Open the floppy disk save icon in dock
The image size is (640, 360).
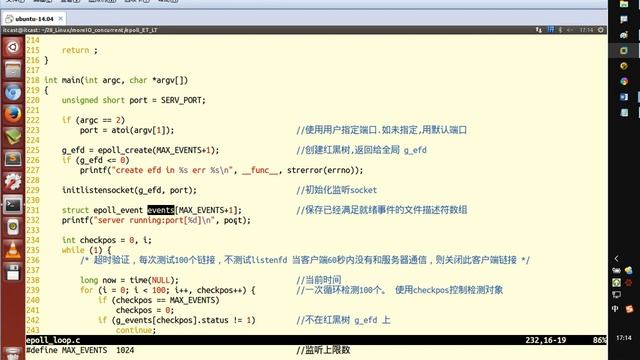tap(13, 272)
